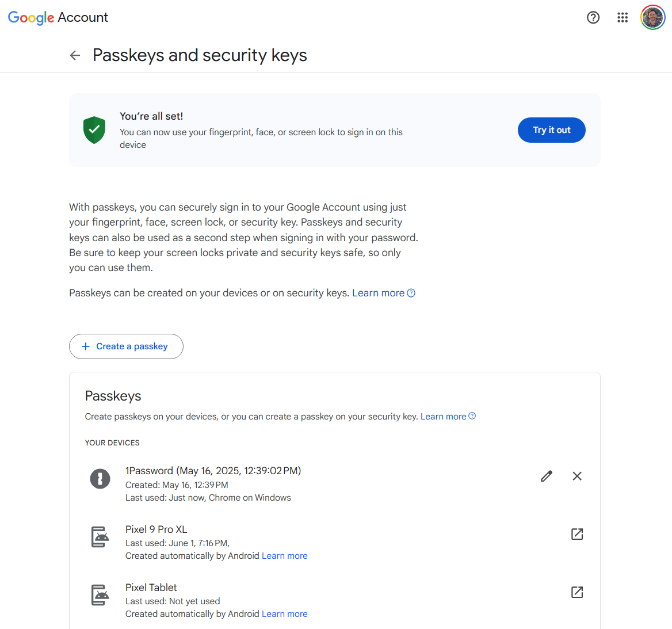Open Learn more link in Passkeys section

[x=443, y=417]
